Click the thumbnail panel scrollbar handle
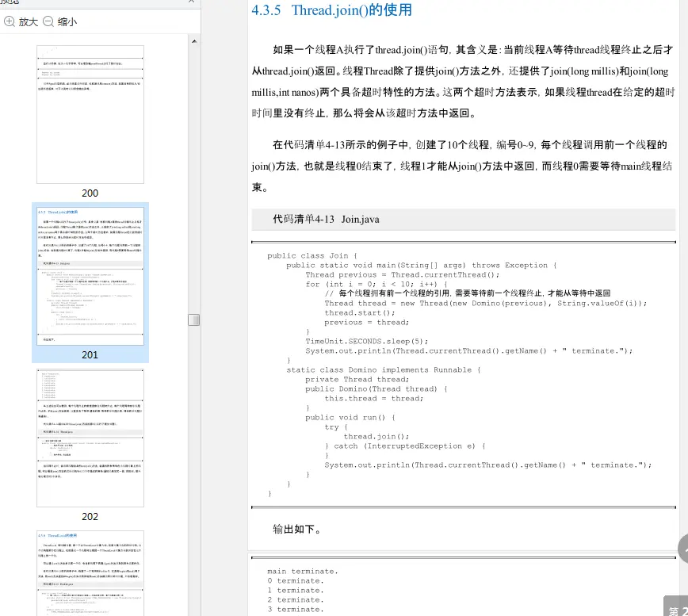The height and width of the screenshot is (616, 688). [194, 319]
